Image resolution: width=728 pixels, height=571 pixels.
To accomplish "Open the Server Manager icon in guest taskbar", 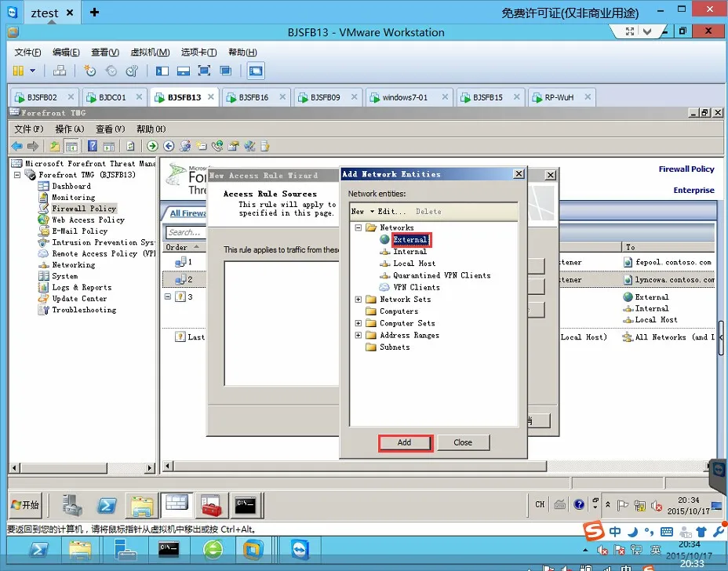I will tap(72, 505).
